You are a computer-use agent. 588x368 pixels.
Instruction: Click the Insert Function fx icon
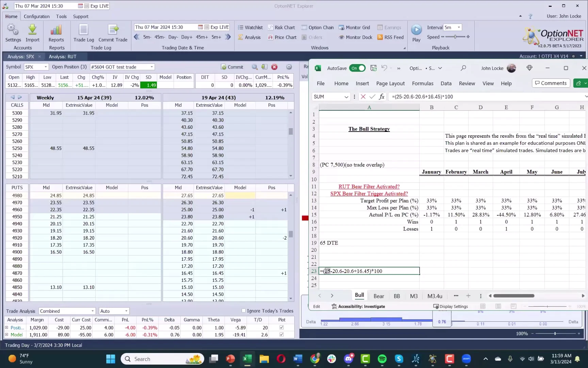[x=381, y=97]
